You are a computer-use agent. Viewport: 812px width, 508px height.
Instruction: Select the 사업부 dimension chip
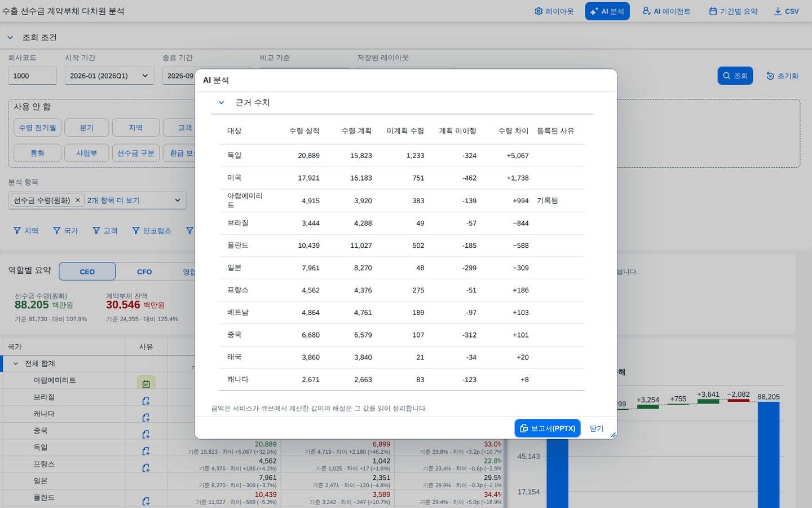tap(86, 153)
